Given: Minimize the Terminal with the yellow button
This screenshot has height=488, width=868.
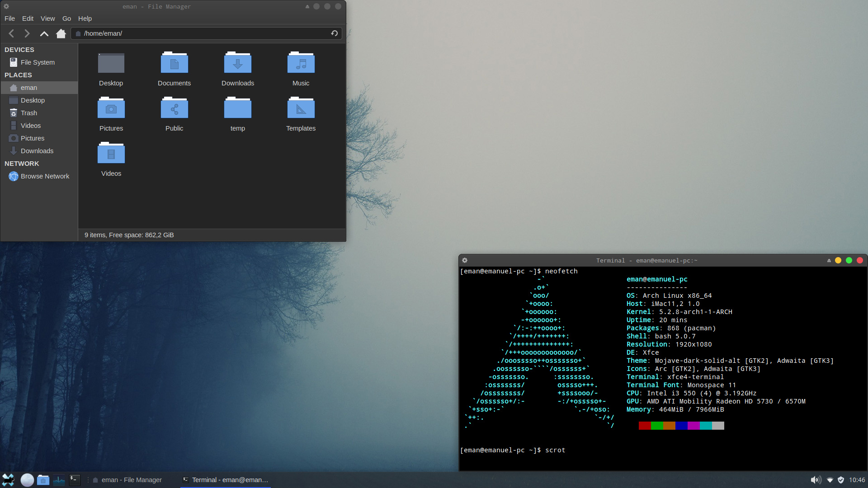Looking at the screenshot, I should 838,260.
